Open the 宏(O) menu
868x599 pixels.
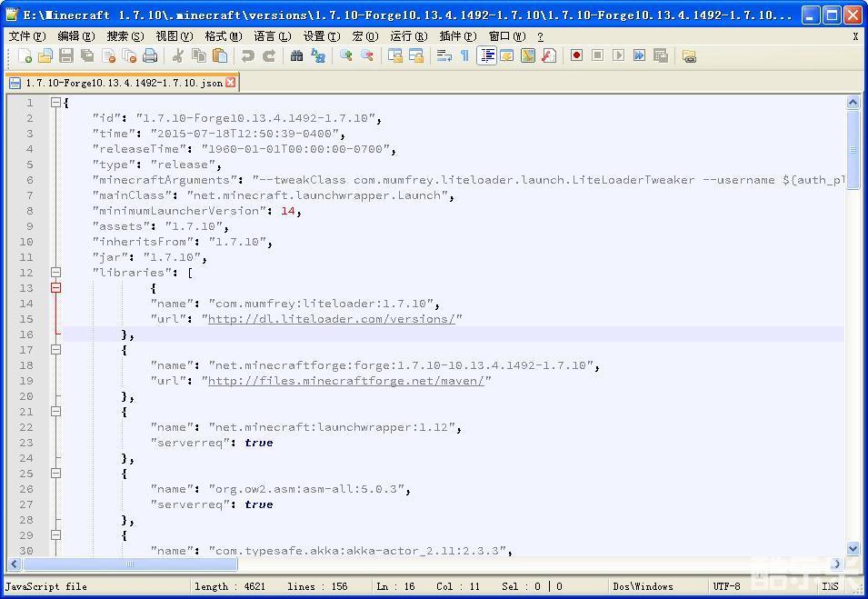365,36
